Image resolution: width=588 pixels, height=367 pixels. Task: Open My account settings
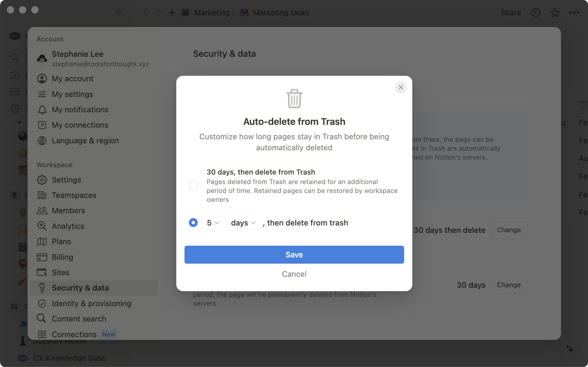point(72,78)
